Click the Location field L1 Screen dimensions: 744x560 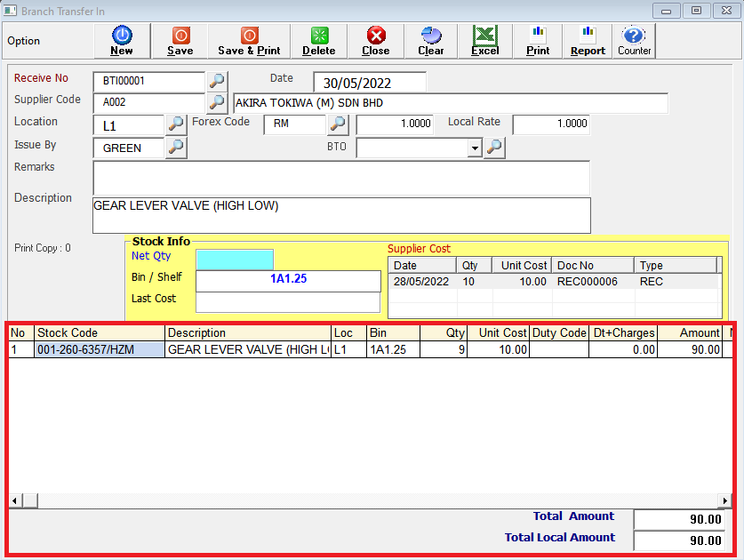pos(129,125)
